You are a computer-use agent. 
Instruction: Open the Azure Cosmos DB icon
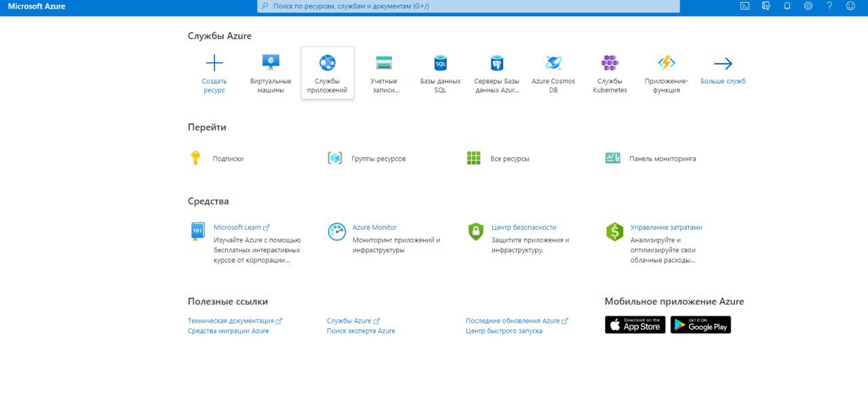[553, 63]
